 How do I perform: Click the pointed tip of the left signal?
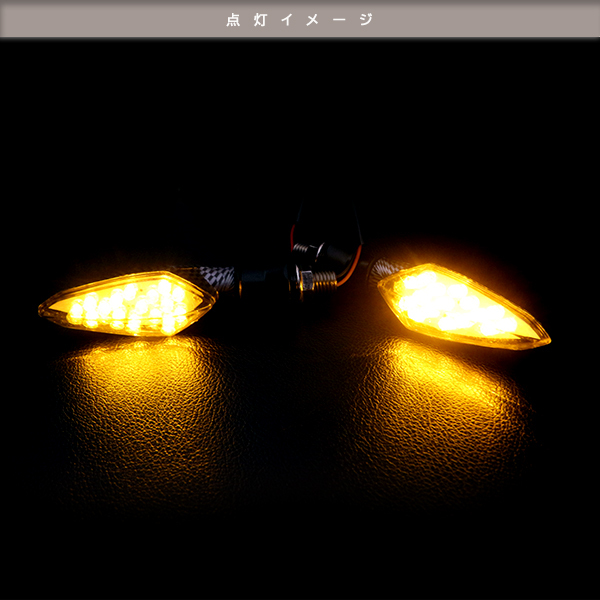tap(43, 311)
